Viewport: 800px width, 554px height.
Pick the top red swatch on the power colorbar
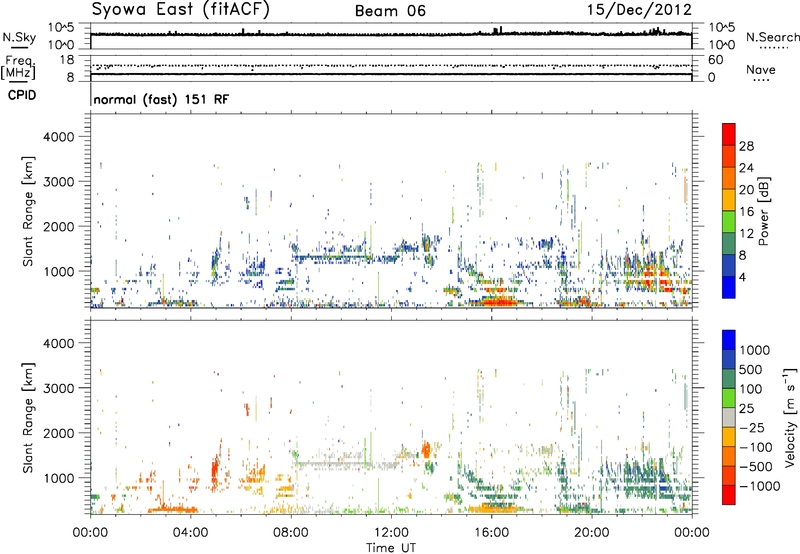tap(729, 135)
